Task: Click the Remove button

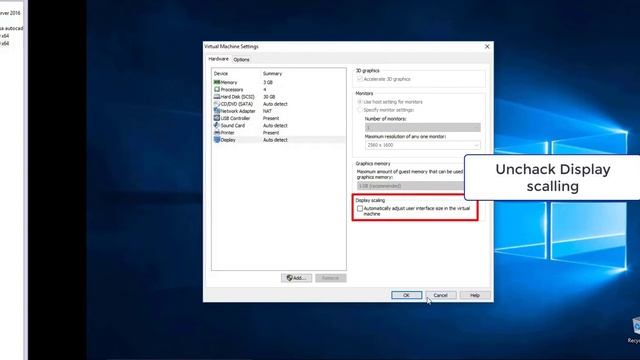Action: pos(331,278)
